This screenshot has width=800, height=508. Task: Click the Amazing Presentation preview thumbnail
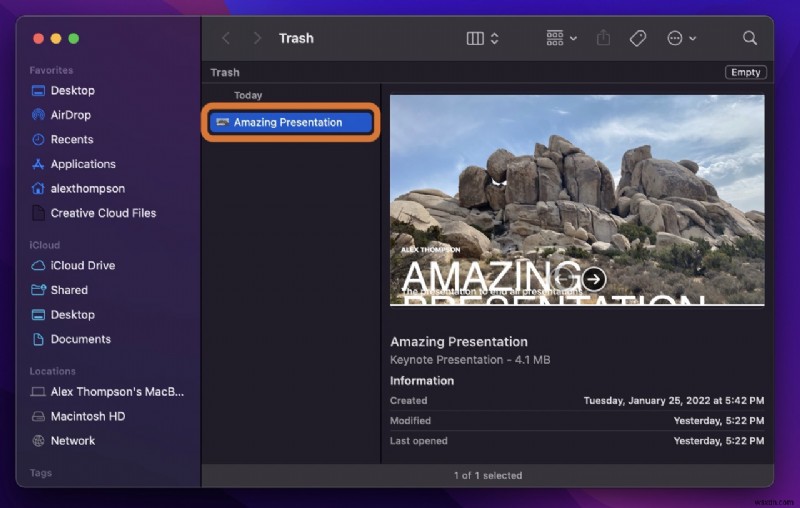coord(577,200)
